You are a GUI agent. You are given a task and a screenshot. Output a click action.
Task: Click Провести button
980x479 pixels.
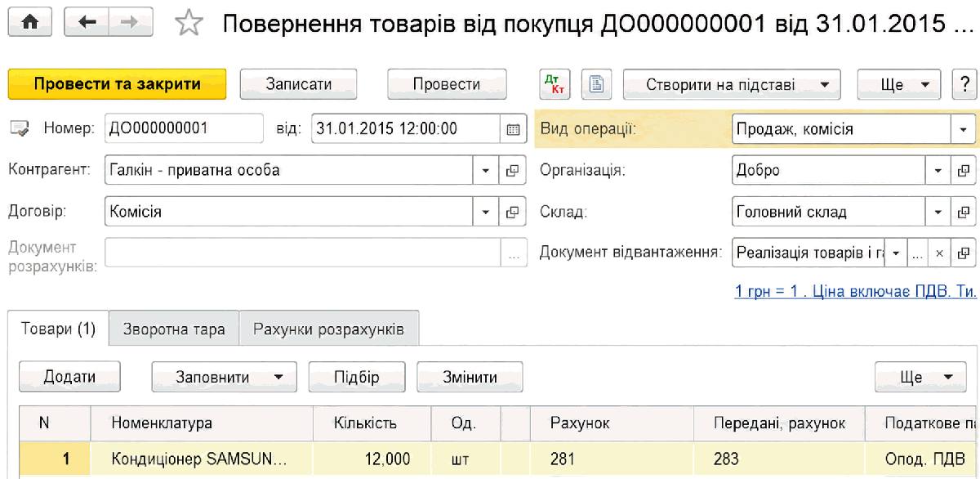[x=447, y=84]
